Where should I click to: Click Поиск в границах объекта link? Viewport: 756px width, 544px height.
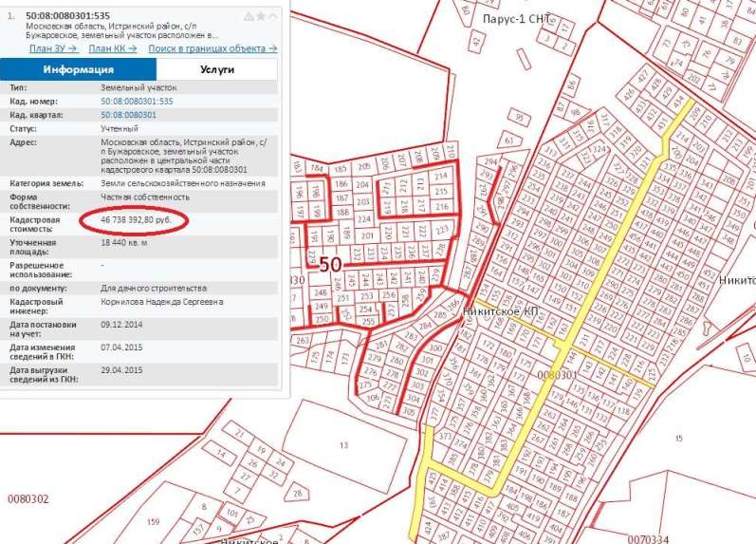point(212,47)
